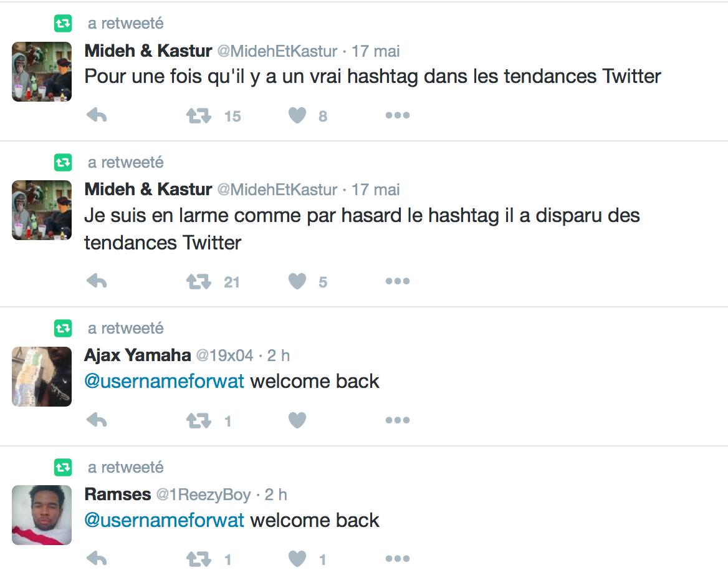Open more options on Ajax Yamaha's tweet
This screenshot has height=575, width=728.
click(x=397, y=420)
